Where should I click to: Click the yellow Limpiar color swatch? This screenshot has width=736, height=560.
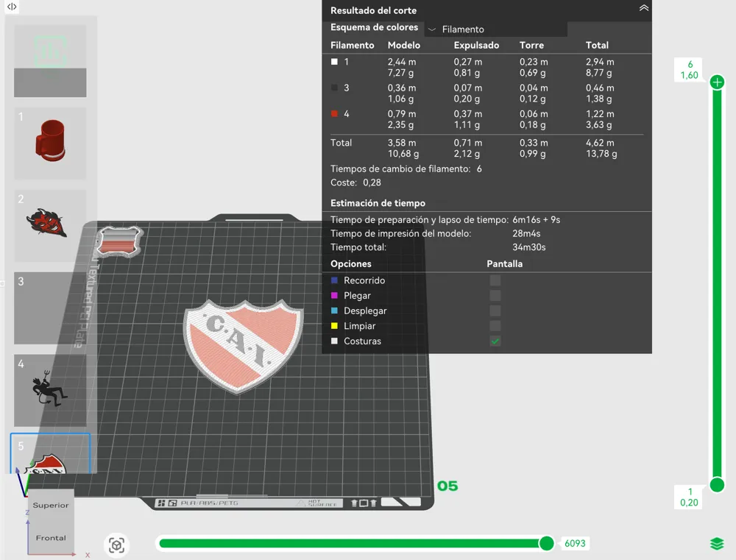[x=334, y=326]
